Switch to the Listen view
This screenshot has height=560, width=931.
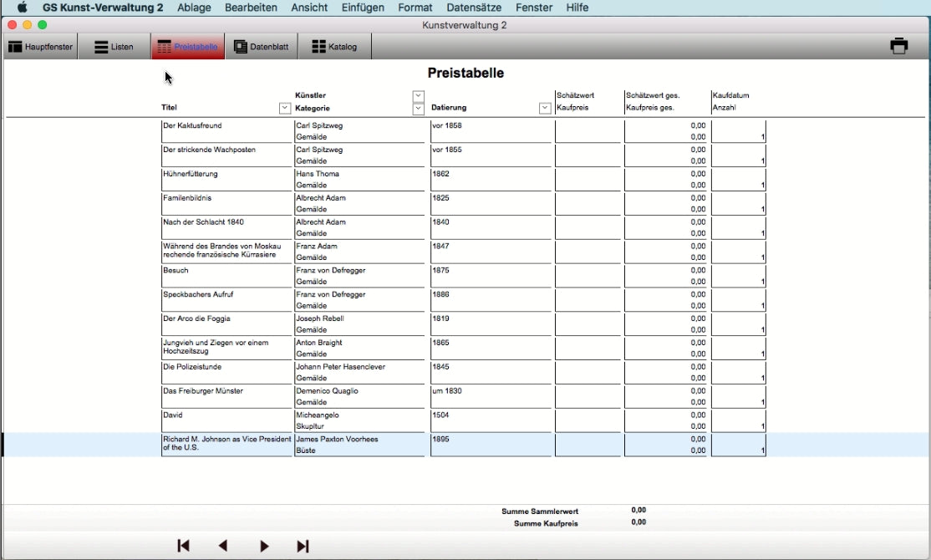(x=114, y=47)
